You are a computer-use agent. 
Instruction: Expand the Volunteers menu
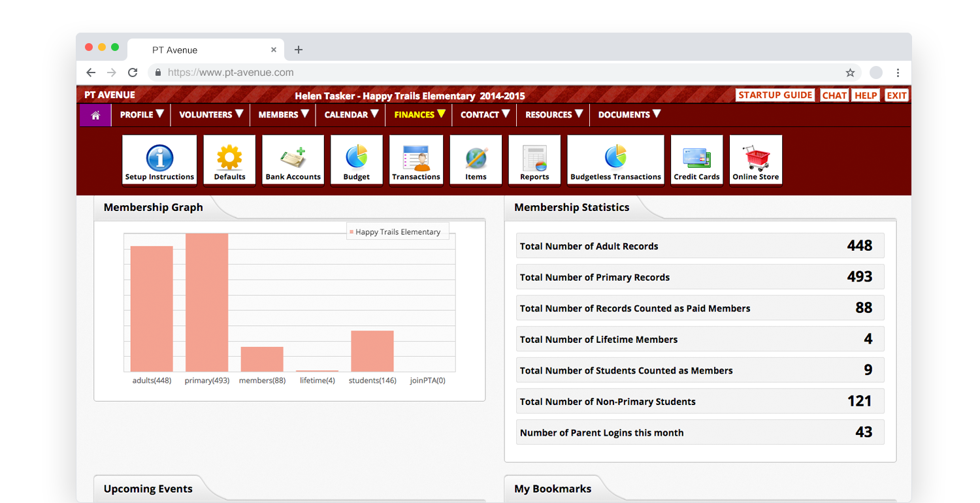(x=211, y=114)
